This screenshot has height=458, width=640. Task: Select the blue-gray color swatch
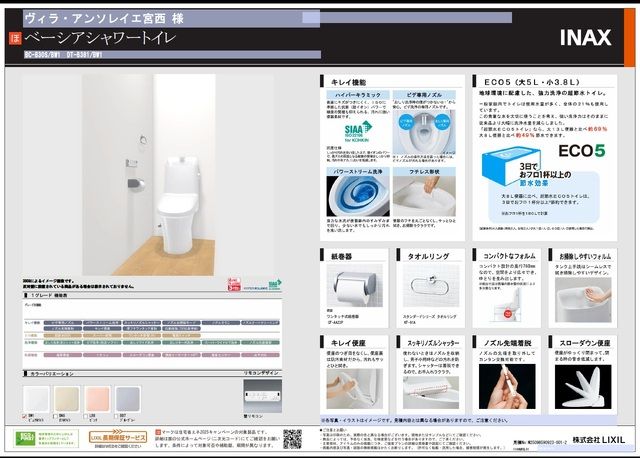point(128,399)
